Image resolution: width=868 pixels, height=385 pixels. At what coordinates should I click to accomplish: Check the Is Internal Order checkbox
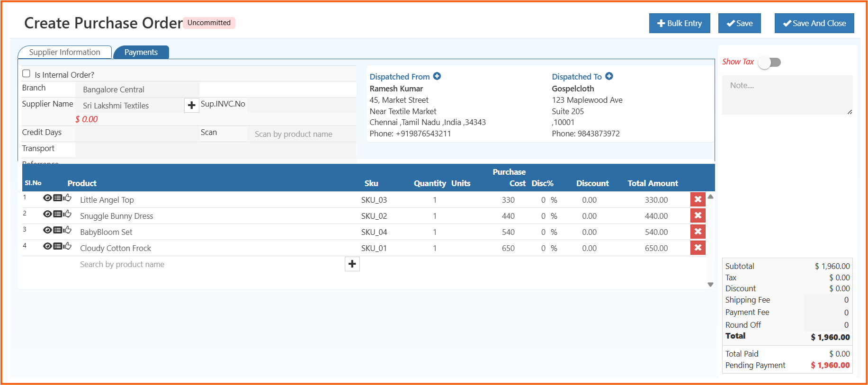click(x=27, y=73)
